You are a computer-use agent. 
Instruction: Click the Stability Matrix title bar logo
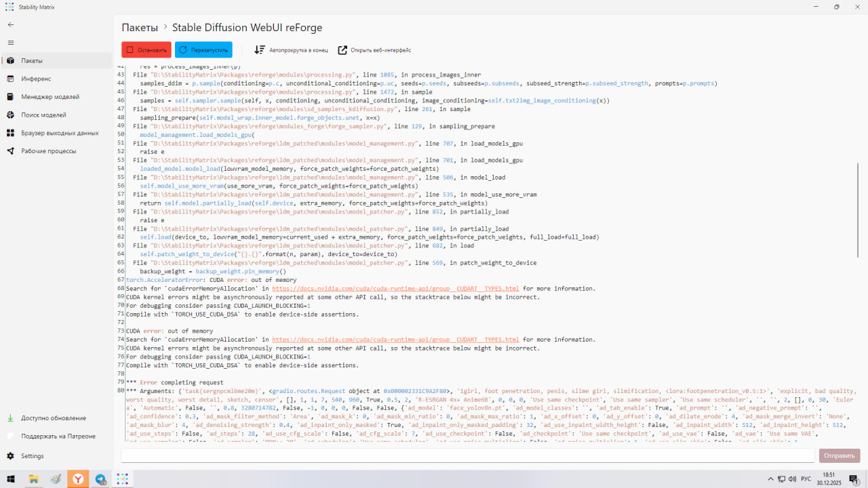coord(9,7)
